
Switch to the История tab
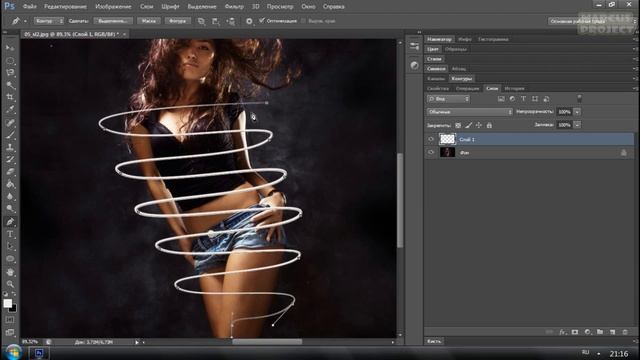(x=514, y=88)
